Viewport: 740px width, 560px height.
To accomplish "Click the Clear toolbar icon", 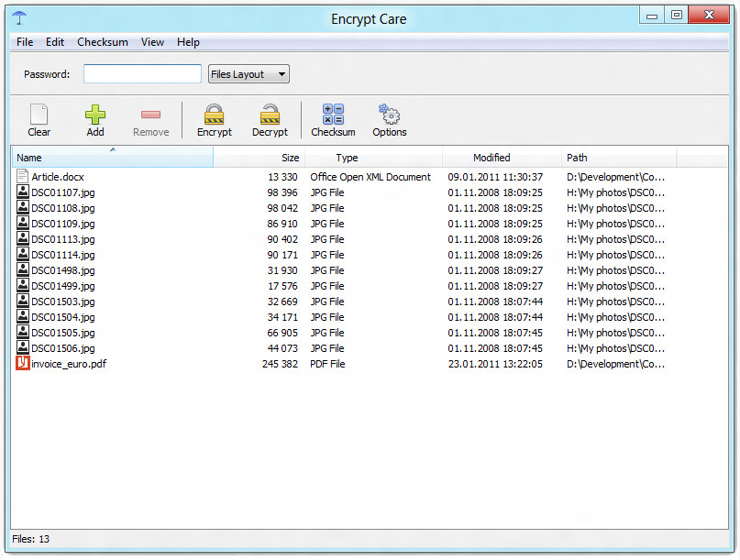I will (39, 115).
